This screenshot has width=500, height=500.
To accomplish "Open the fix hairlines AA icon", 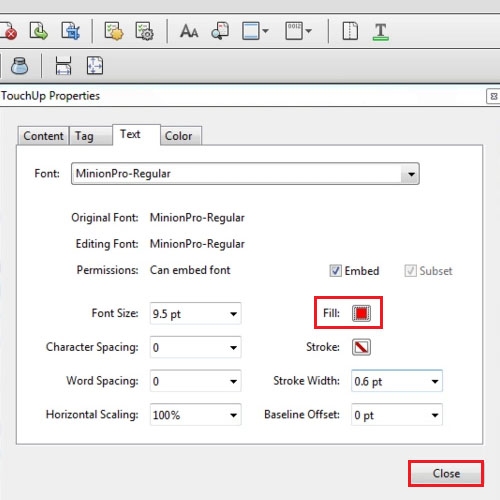I will click(189, 32).
